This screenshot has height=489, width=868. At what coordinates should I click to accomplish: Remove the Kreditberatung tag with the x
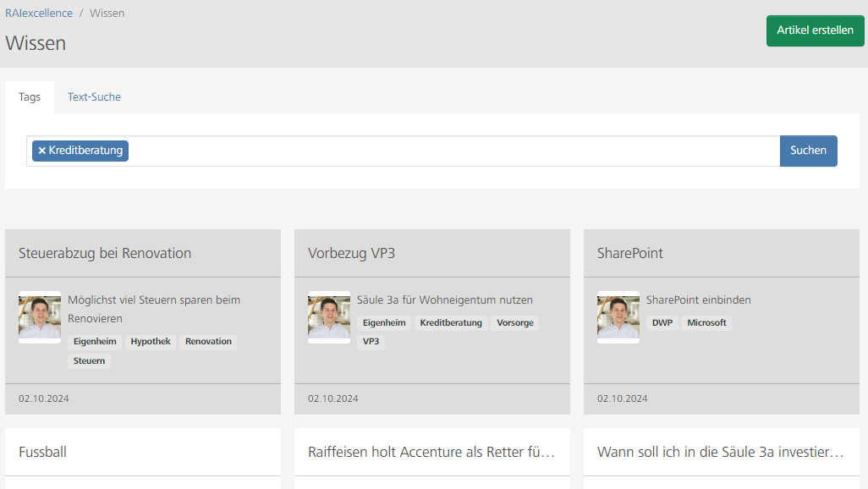tap(42, 151)
